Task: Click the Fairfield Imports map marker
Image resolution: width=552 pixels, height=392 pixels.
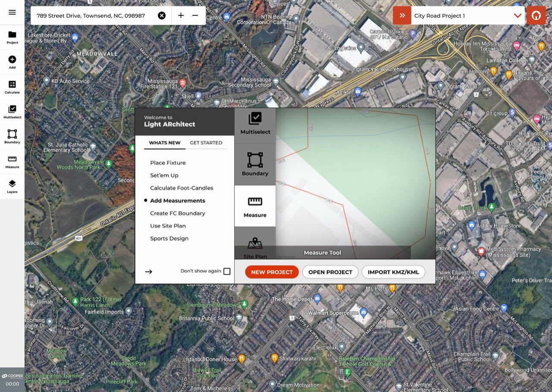Action: [x=129, y=311]
